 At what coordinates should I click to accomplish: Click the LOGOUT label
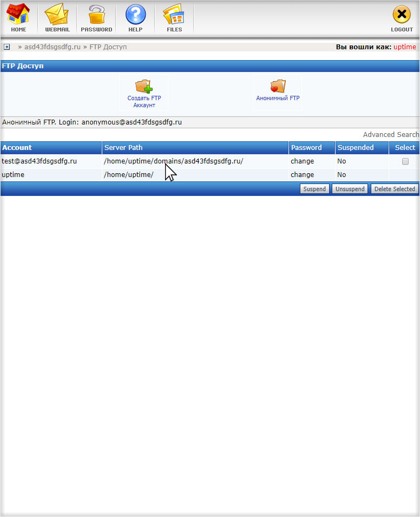(402, 29)
